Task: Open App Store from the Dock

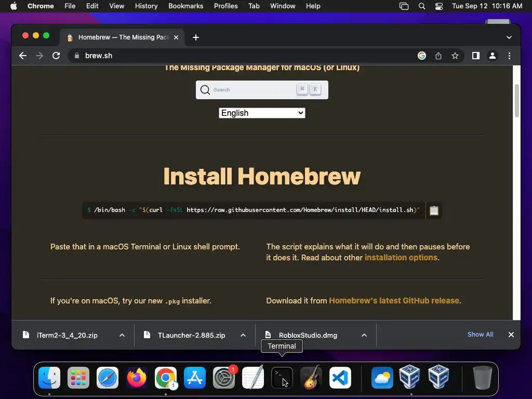Action: (x=195, y=378)
